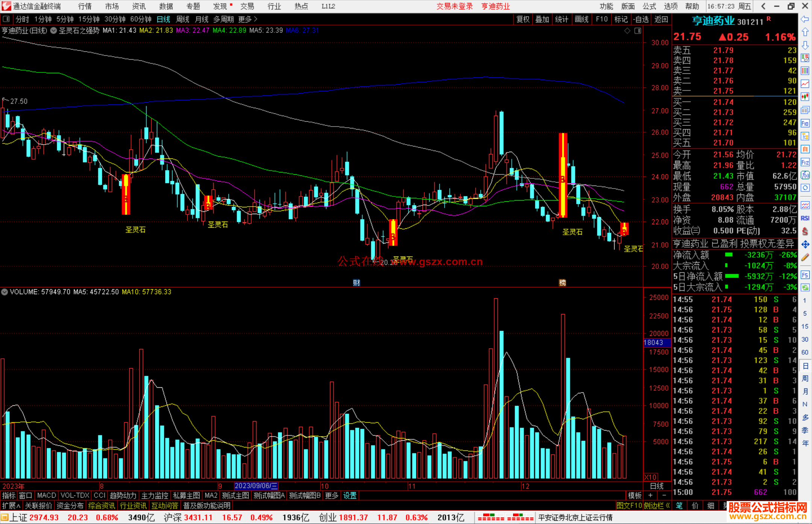
Task: Click the FS icon in right sidebar
Action: (x=805, y=275)
